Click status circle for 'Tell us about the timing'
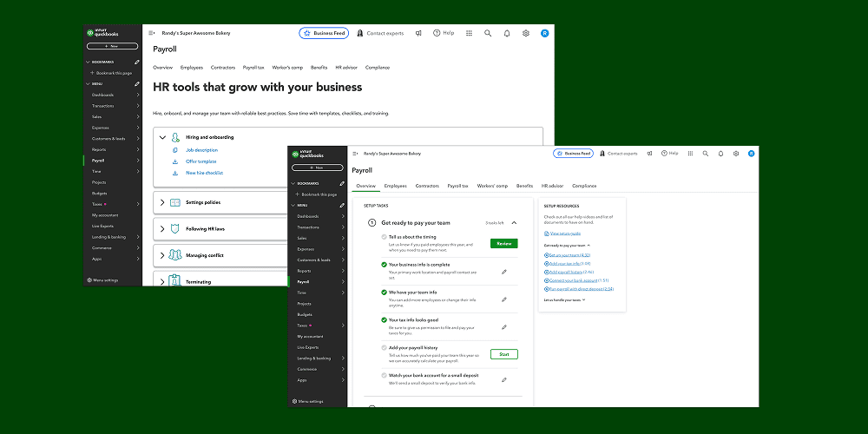This screenshot has height=434, width=868. pyautogui.click(x=384, y=237)
